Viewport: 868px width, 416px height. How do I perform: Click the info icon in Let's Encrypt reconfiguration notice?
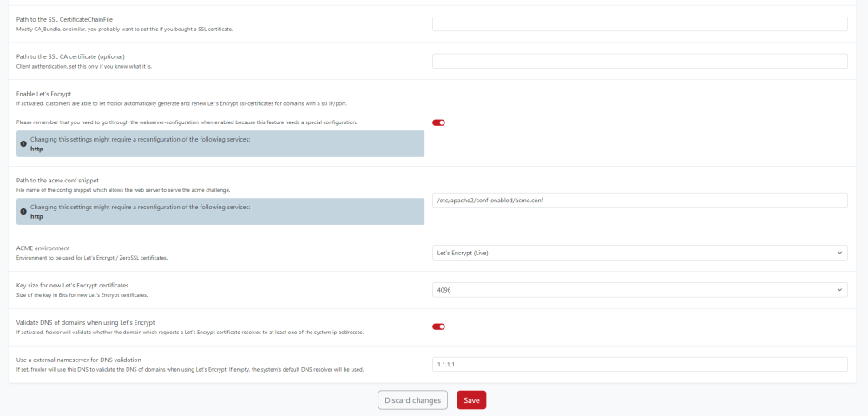coord(23,143)
